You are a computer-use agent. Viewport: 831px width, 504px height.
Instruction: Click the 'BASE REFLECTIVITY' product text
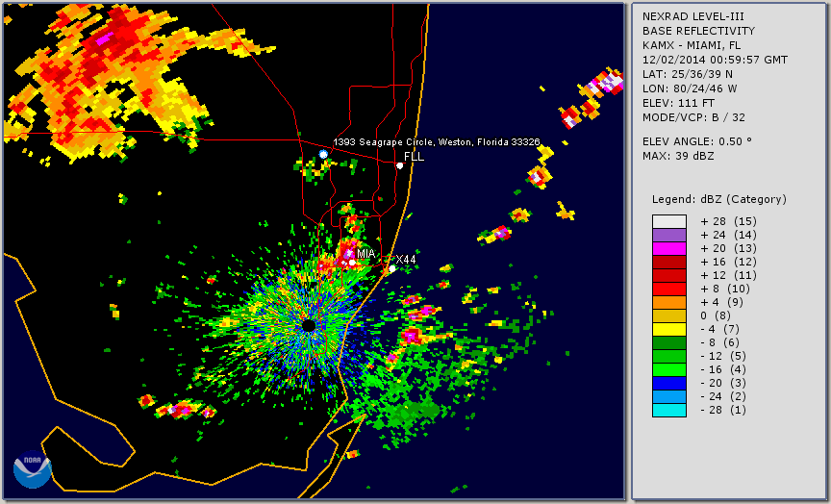(698, 32)
